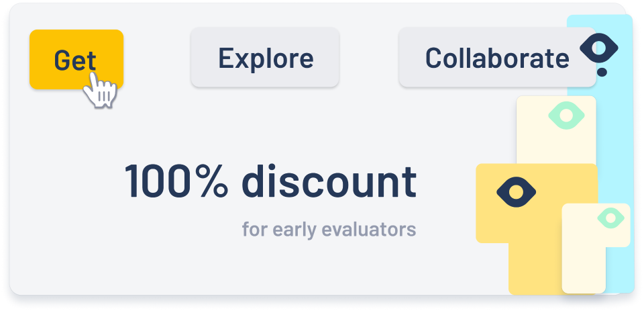This screenshot has height=311, width=644.
Task: Select the Explore tab
Action: click(265, 58)
